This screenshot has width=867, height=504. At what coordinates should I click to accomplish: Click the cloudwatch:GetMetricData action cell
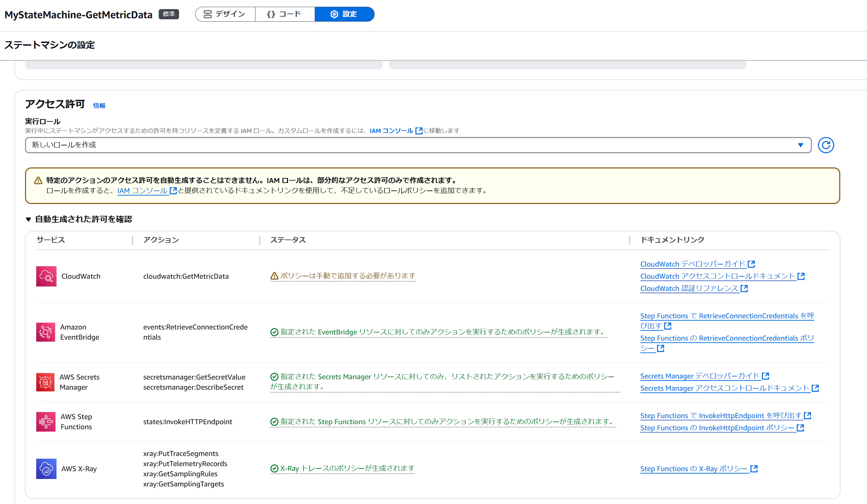pos(186,276)
